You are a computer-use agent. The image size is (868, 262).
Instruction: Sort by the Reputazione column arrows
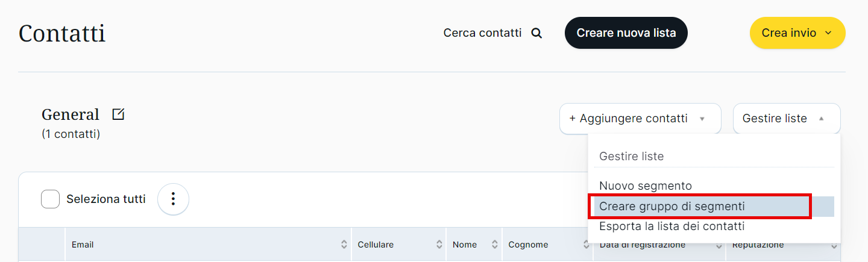[834, 245]
